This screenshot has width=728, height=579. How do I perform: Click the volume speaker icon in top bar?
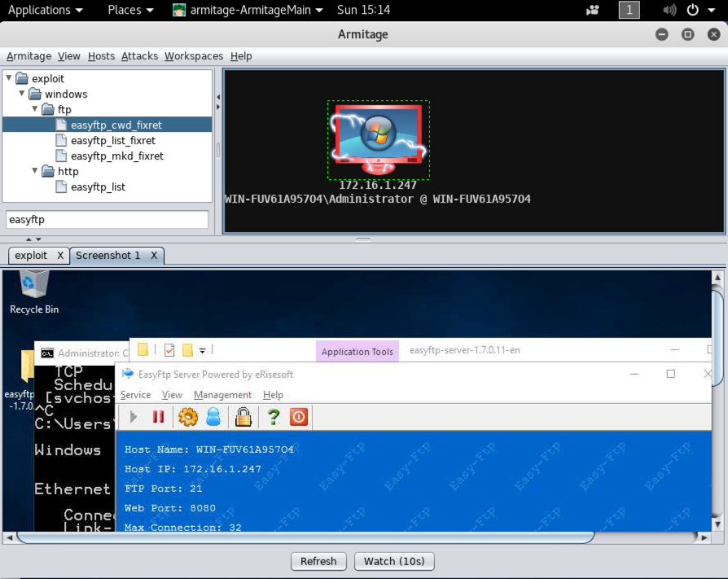[669, 10]
